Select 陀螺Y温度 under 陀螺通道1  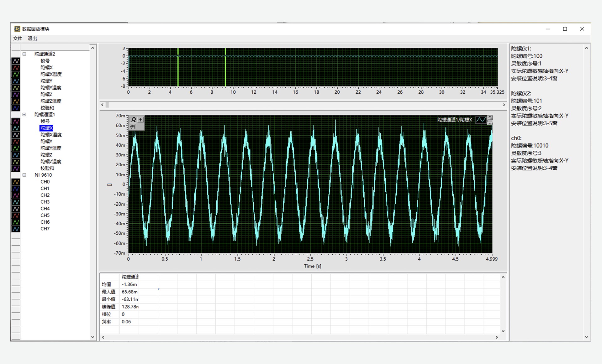point(51,148)
